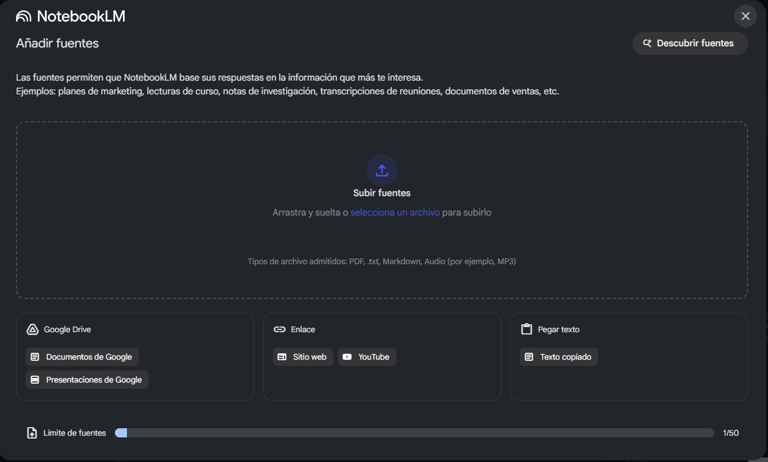Click the Subir fuentes heading
Viewport: 768px width, 462px height.
382,193
